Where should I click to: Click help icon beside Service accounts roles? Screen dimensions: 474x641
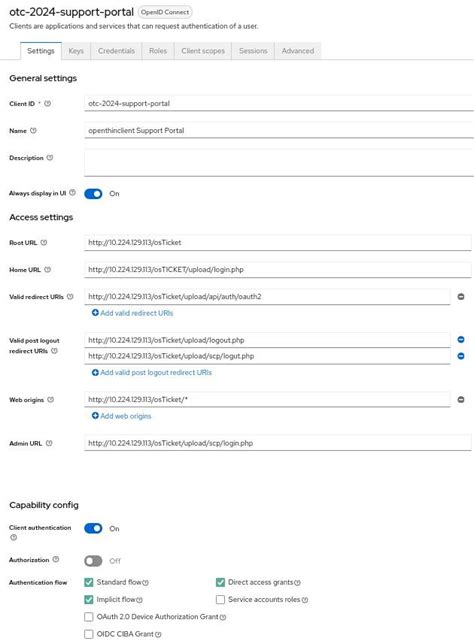[305, 600]
